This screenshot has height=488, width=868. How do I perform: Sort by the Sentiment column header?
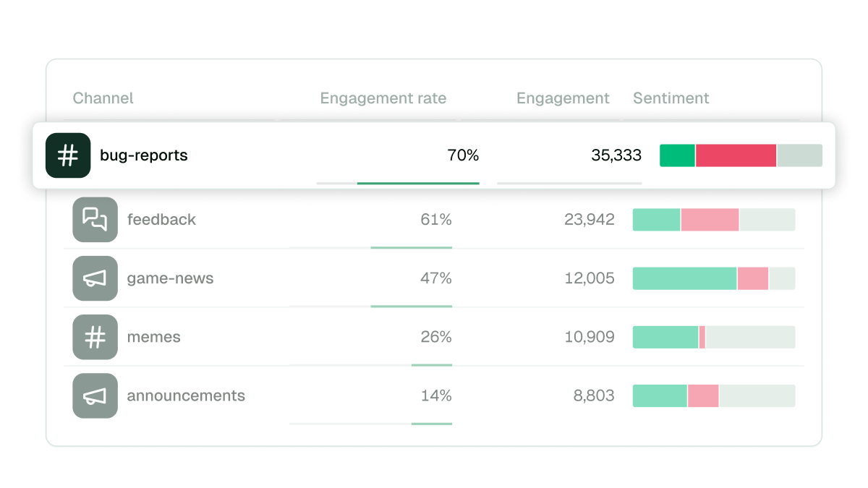[x=671, y=98]
